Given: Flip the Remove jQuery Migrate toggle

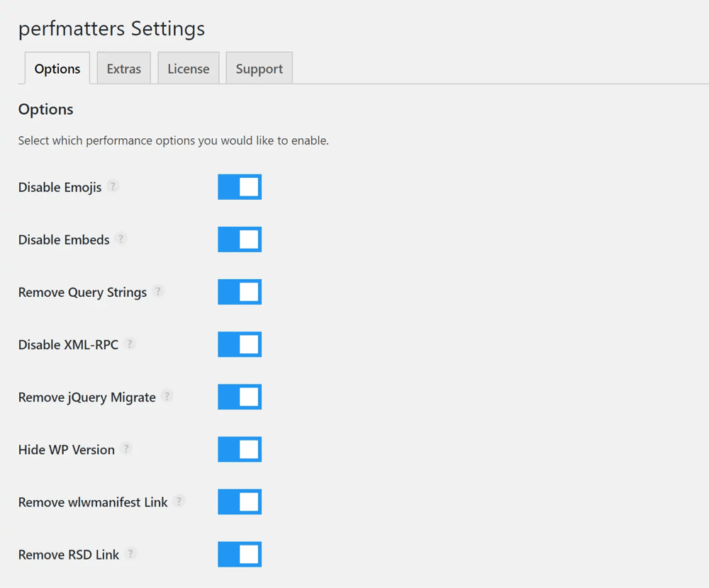Looking at the screenshot, I should click(240, 397).
